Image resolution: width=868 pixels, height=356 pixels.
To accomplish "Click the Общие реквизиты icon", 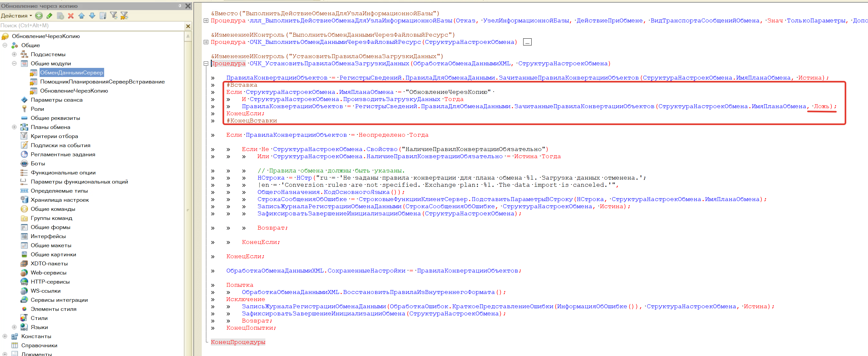I will [24, 118].
